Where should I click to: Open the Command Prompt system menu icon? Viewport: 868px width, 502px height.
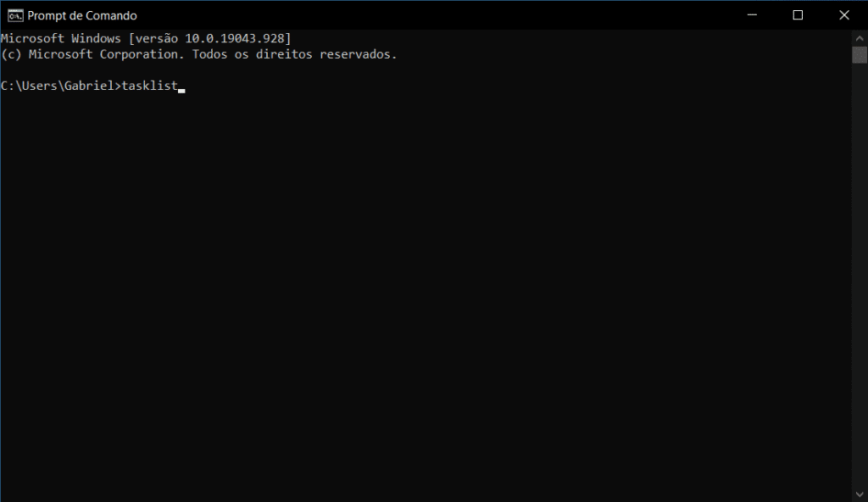coord(15,15)
